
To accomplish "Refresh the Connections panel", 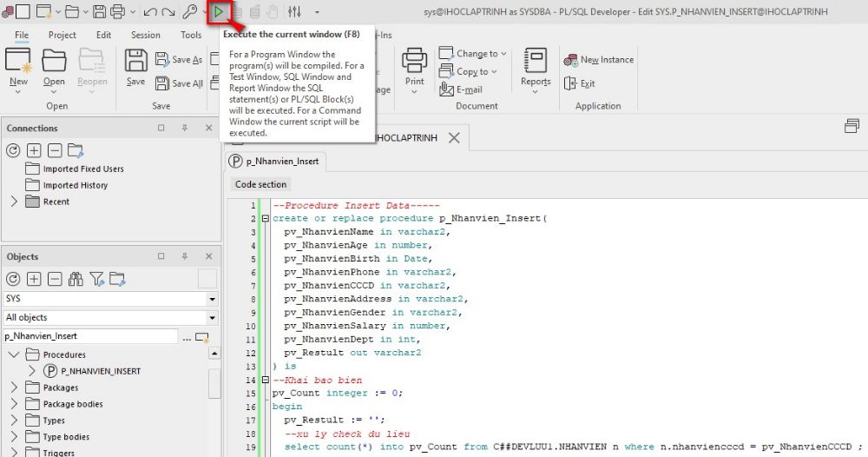I will click(13, 150).
